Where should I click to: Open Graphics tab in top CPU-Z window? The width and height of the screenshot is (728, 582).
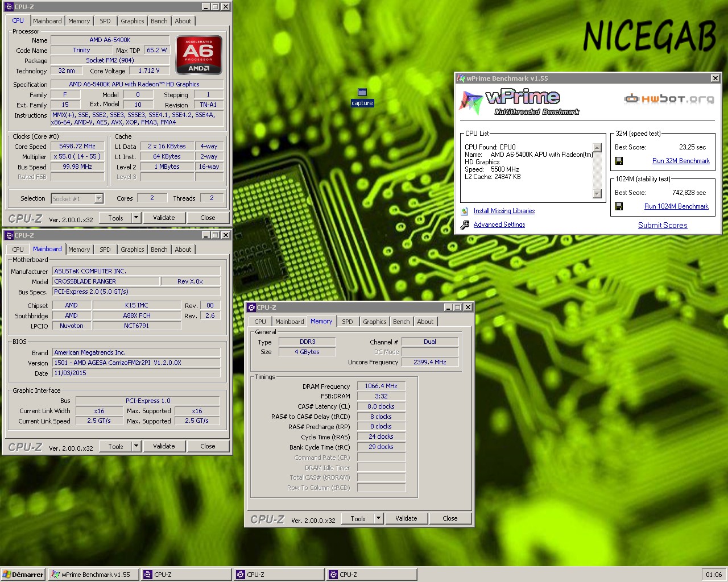(x=132, y=21)
